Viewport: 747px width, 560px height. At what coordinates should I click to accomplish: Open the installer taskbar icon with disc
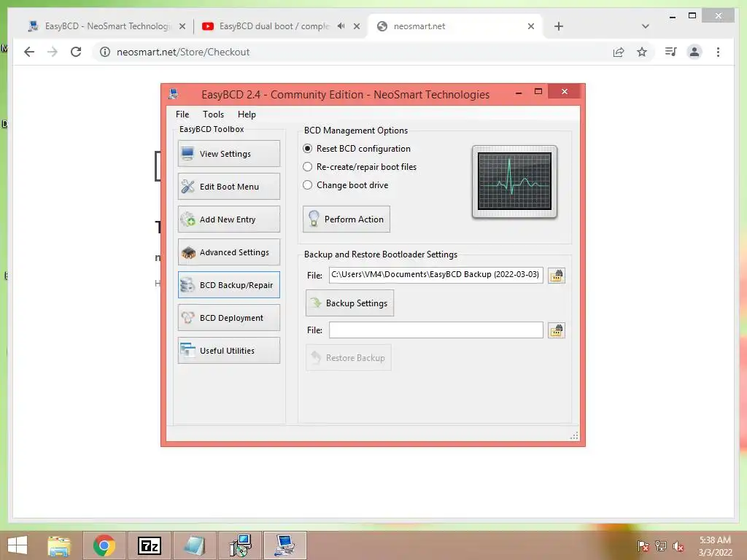239,545
